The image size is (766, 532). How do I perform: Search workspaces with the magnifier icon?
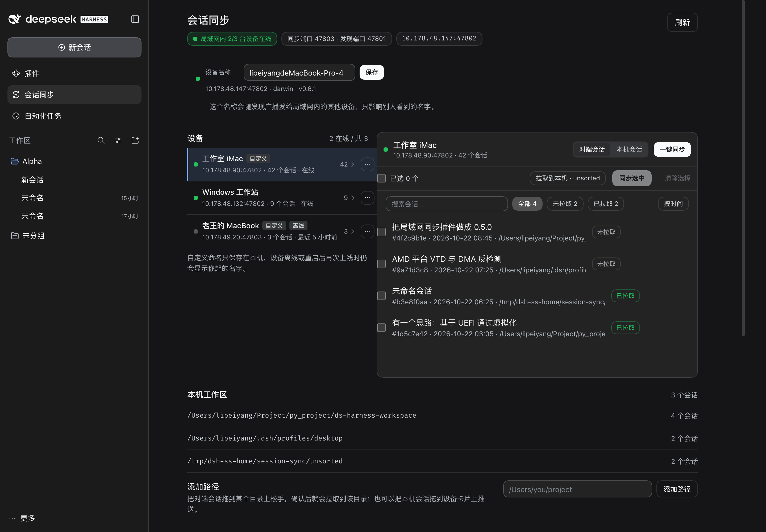pos(101,140)
